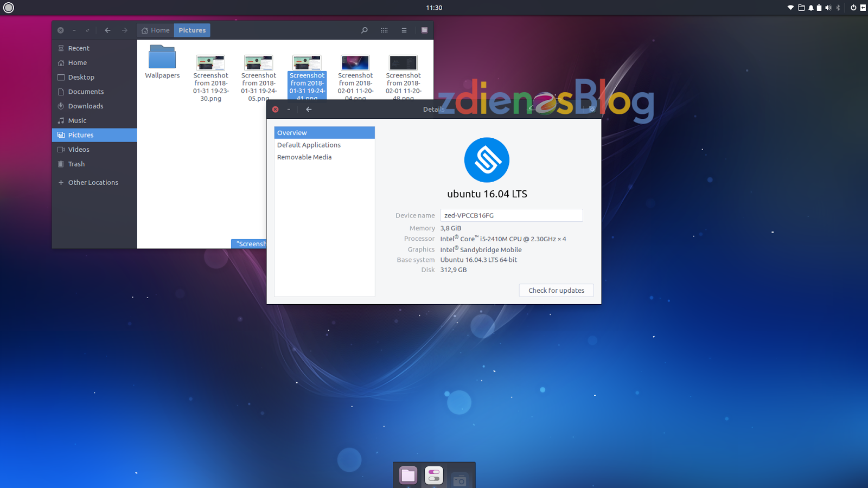Select Screenshot 02-01 11-20-48 thumbnail
Screen dimensions: 868x488
403,63
